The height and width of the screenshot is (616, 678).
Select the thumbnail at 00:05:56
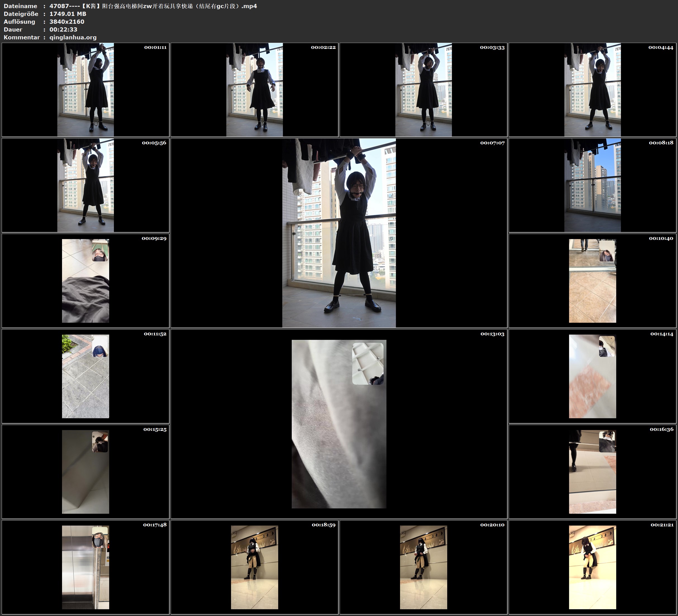(85, 185)
